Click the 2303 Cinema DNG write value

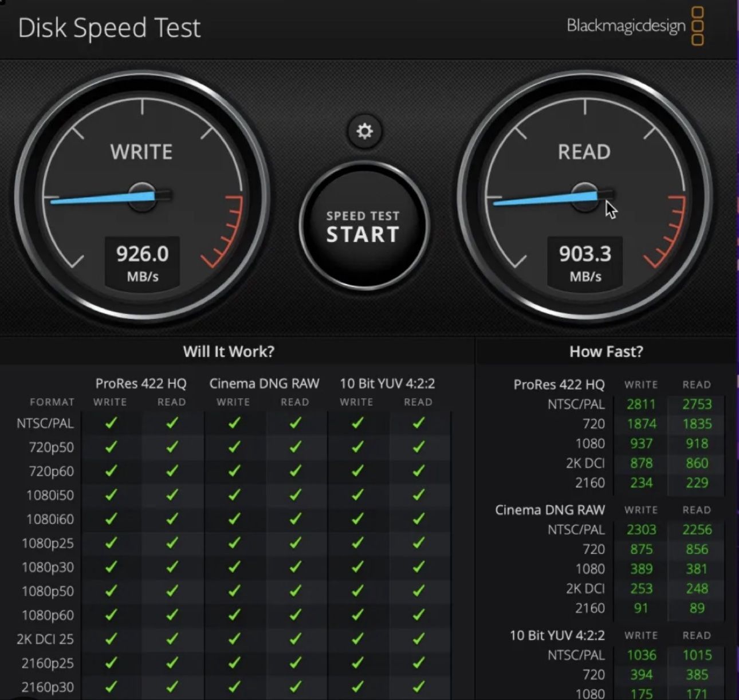pos(641,530)
